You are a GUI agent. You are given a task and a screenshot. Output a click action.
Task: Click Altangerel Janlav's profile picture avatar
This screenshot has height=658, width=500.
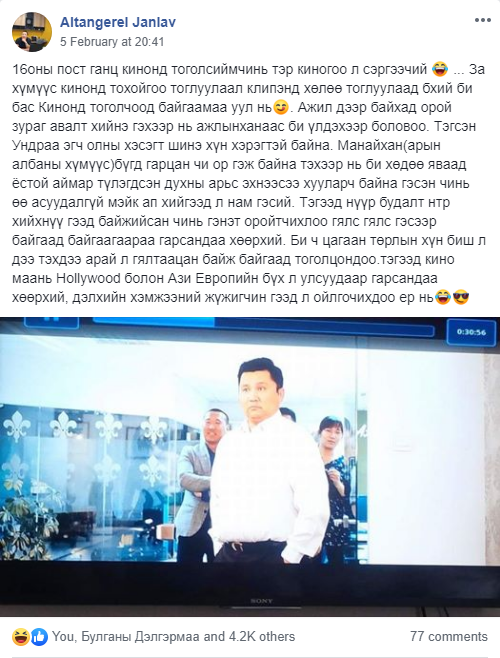pyautogui.click(x=31, y=32)
